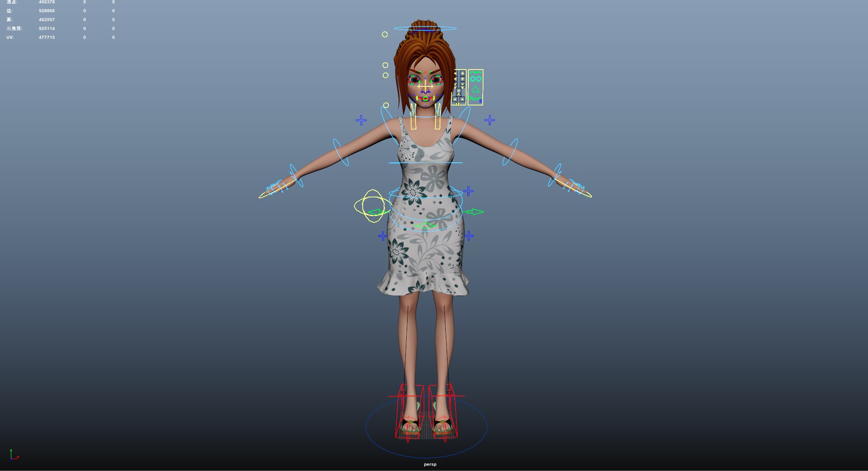Click the 'UV:' label in the HUD
This screenshot has height=471, width=868.
(10, 38)
